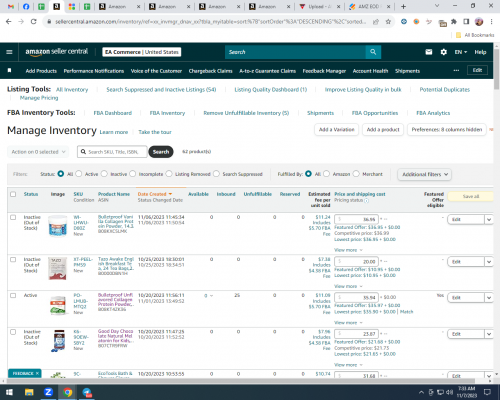This screenshot has height=400, width=500.
Task: Open Performance Notifications menu item
Action: (94, 71)
